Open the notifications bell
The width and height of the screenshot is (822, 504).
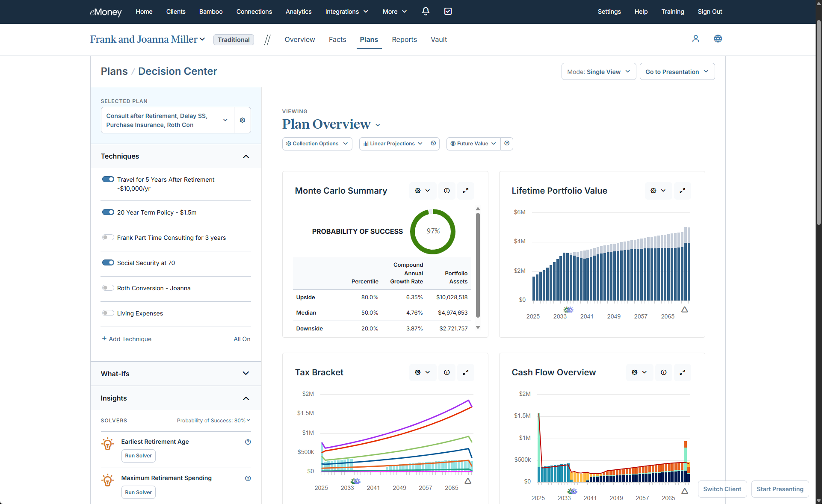point(426,12)
